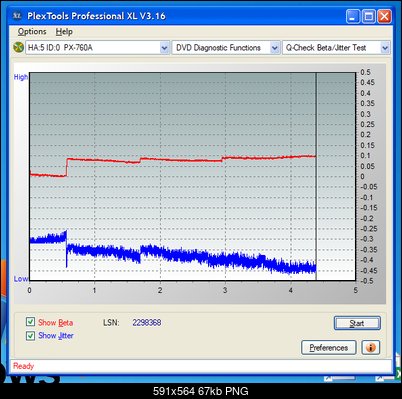Click the Start button

click(357, 323)
